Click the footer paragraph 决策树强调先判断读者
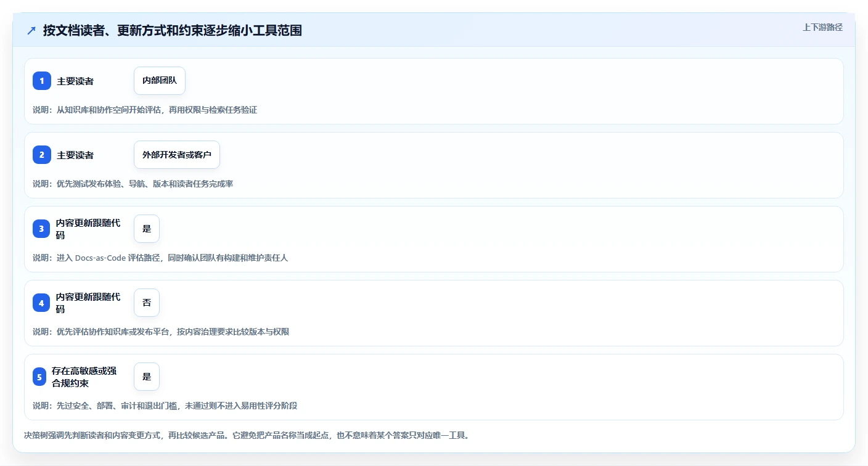The height and width of the screenshot is (466, 868). click(247, 435)
